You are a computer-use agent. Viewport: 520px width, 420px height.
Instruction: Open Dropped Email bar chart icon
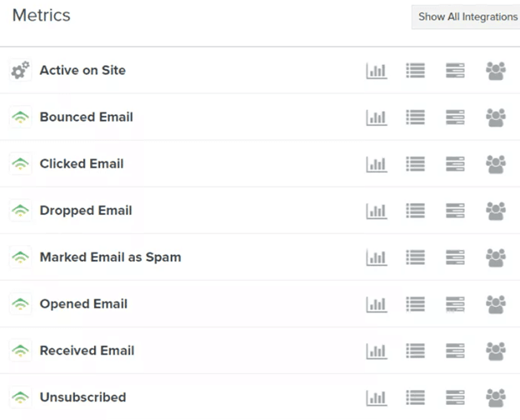377,211
